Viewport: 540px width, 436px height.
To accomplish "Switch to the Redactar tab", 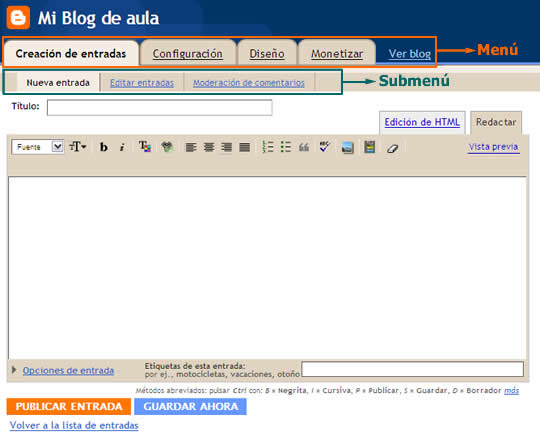I will tap(496, 122).
